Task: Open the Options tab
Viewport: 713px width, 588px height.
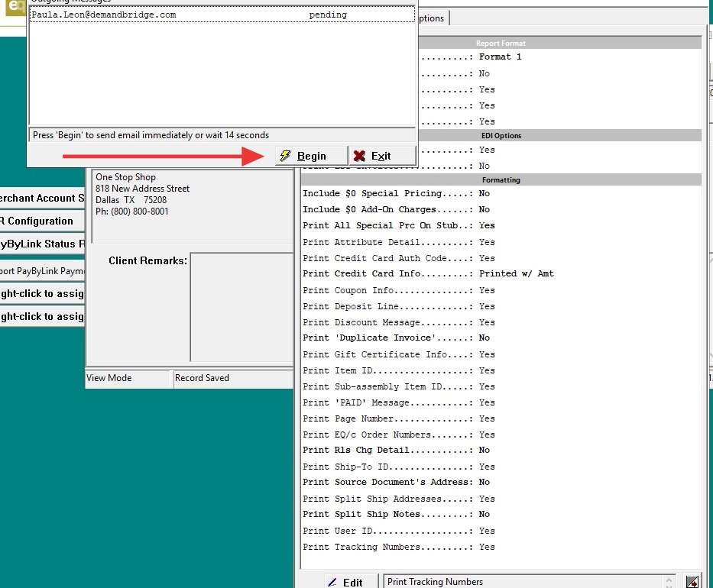Action: tap(432, 18)
